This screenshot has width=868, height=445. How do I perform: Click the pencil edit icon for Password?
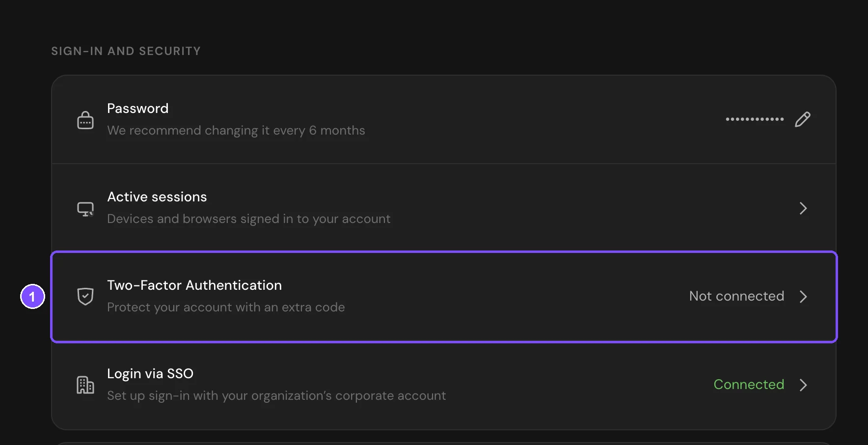pos(803,119)
